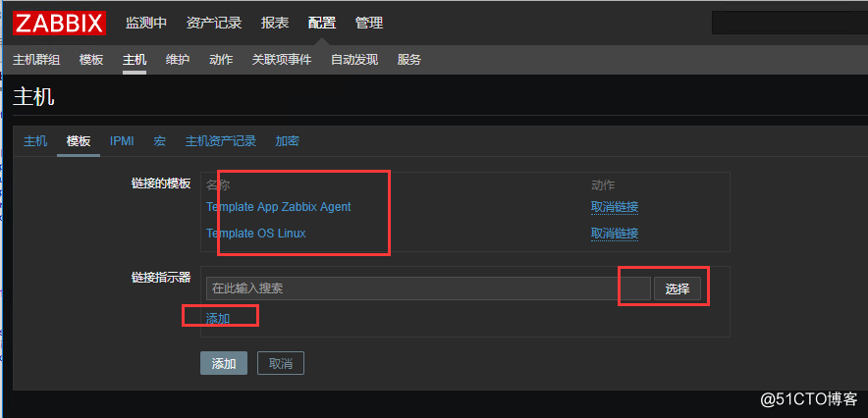Select 主机 in the submenu bar

click(135, 60)
